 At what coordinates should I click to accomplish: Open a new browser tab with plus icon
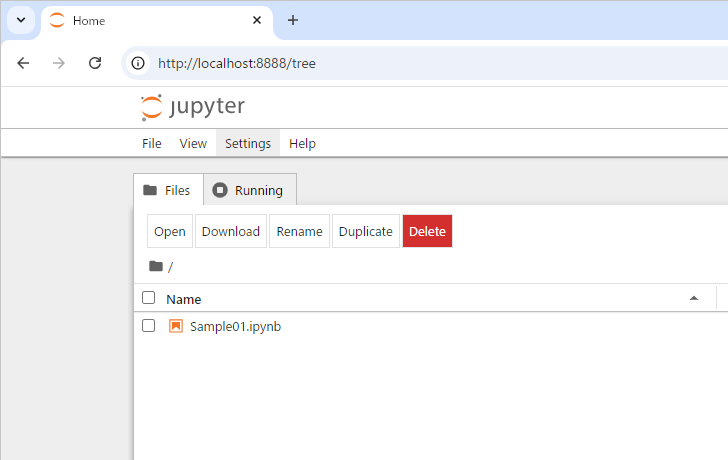[x=293, y=20]
